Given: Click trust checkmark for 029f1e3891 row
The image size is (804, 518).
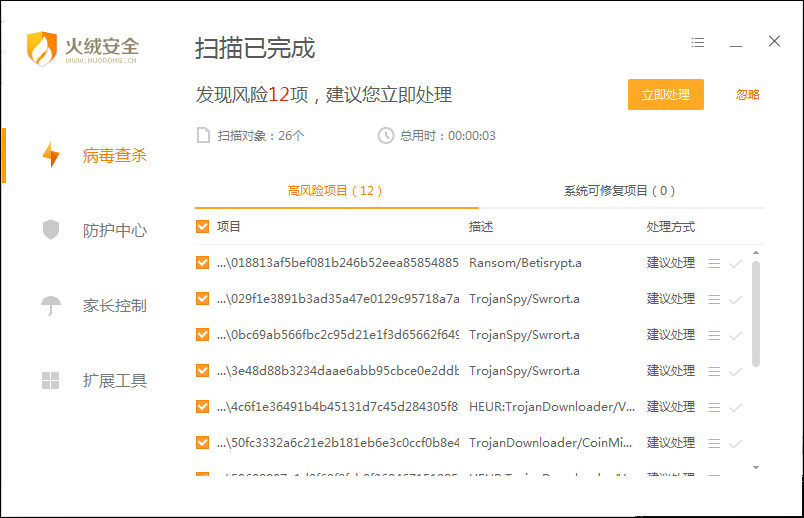Looking at the screenshot, I should tap(735, 300).
